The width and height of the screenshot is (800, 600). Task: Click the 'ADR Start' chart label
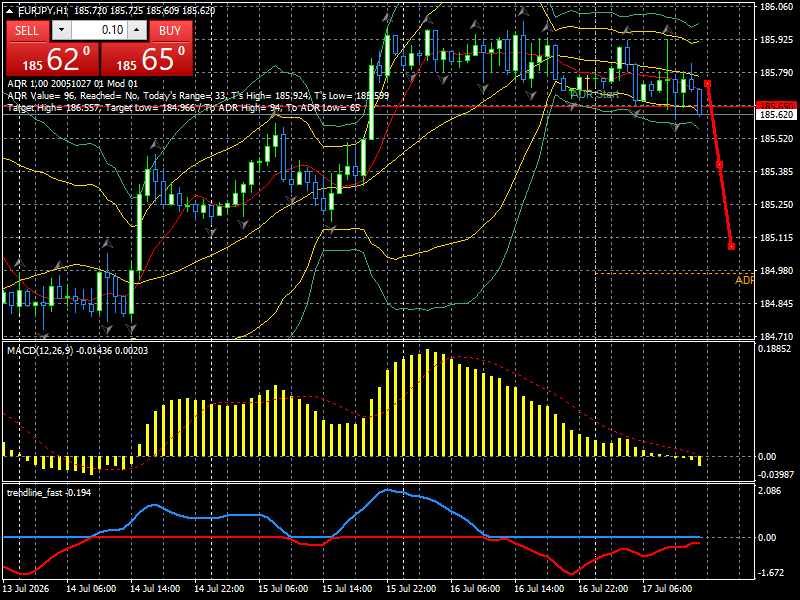(x=594, y=94)
